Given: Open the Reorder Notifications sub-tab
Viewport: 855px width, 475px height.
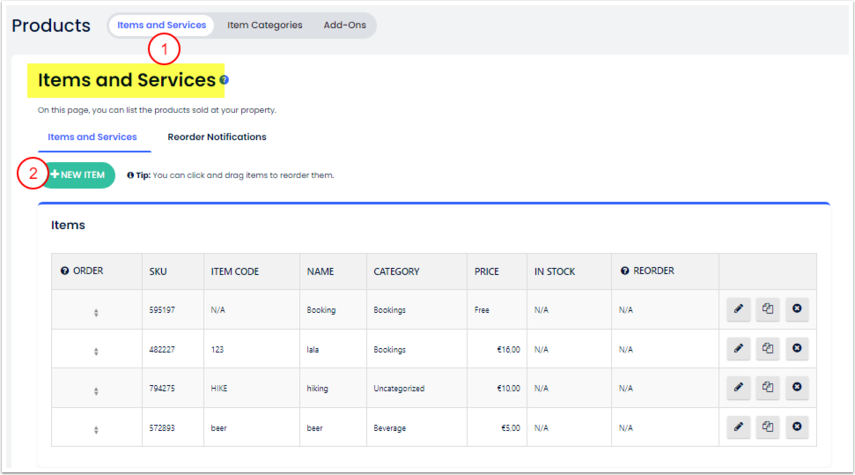Looking at the screenshot, I should (217, 137).
